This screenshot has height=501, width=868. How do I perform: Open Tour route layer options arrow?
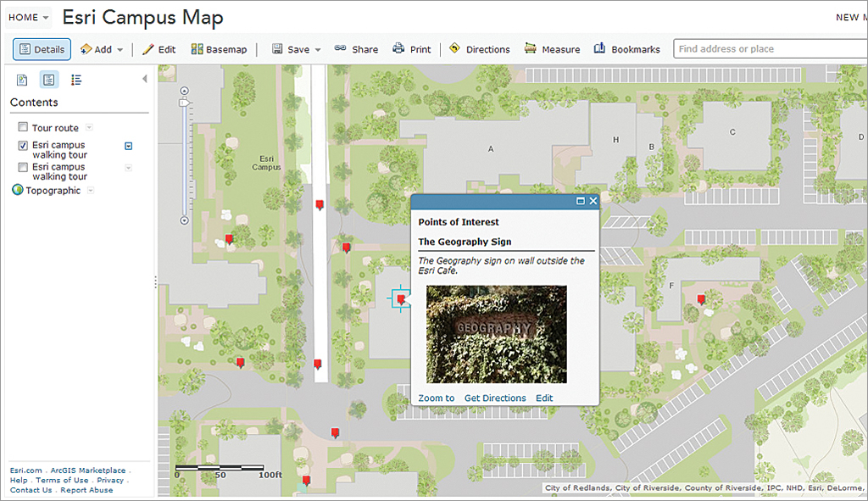pyautogui.click(x=89, y=127)
